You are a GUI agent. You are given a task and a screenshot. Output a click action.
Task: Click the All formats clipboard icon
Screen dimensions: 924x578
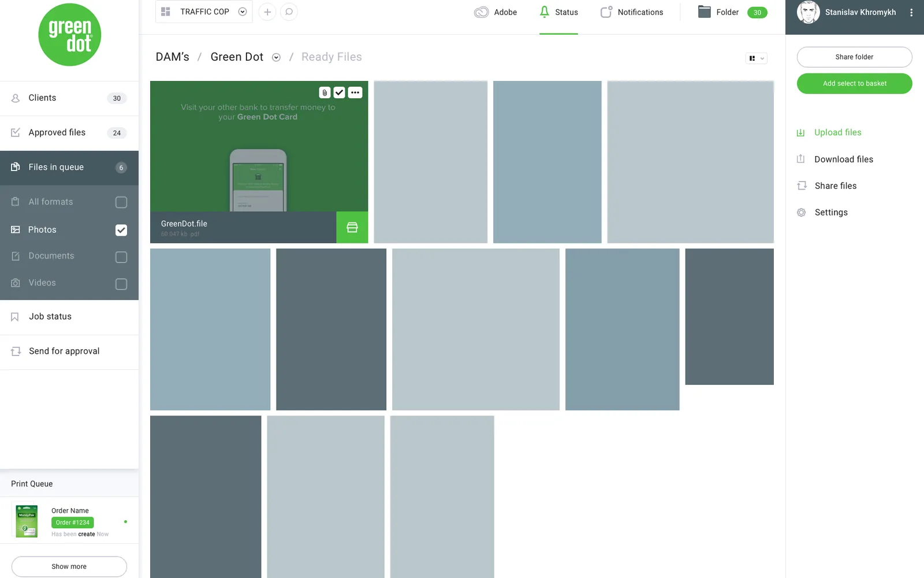point(16,202)
